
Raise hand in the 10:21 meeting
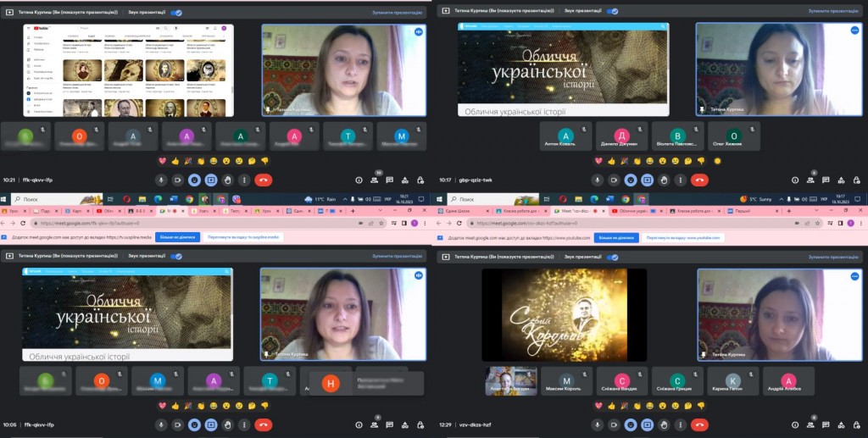pyautogui.click(x=227, y=180)
